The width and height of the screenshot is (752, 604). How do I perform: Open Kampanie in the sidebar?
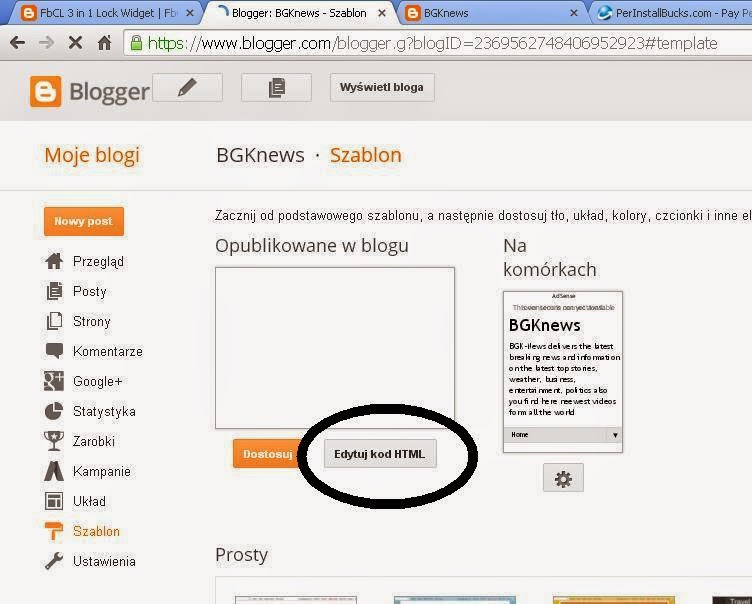(x=102, y=472)
